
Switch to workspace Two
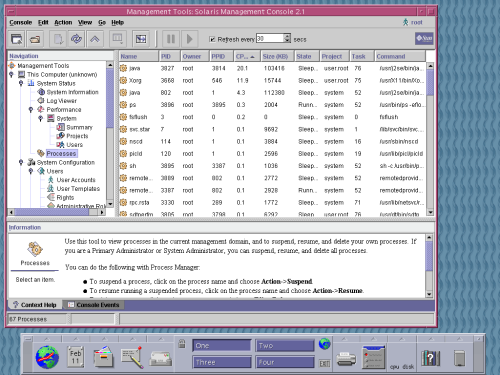tap(285, 346)
